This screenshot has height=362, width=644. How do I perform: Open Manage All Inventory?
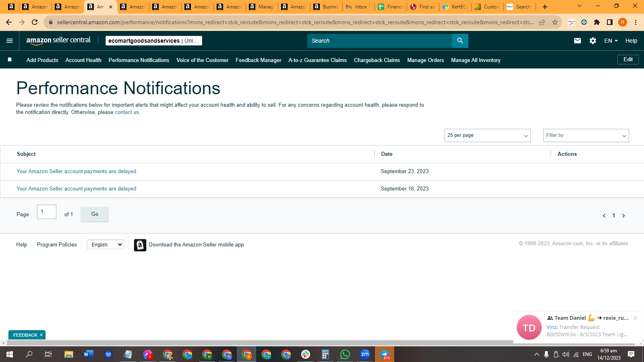pyautogui.click(x=476, y=60)
